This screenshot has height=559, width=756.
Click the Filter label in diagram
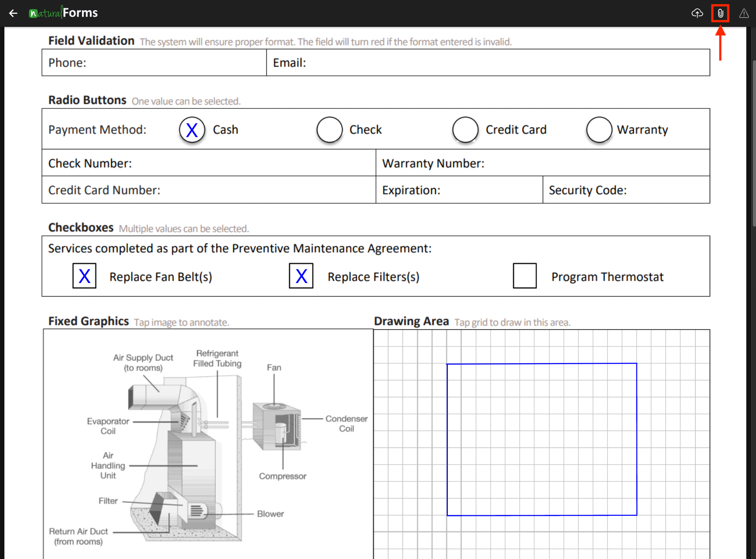point(108,501)
